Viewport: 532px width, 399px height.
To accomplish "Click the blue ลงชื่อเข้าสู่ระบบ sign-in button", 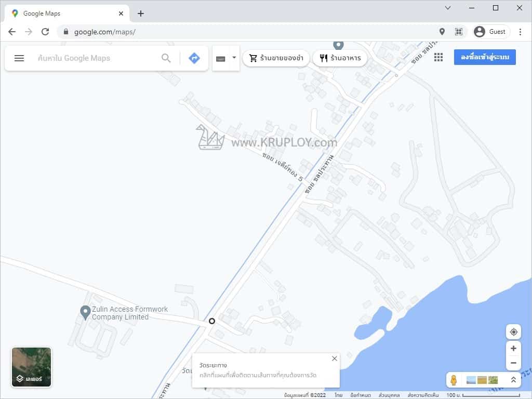I will point(485,57).
